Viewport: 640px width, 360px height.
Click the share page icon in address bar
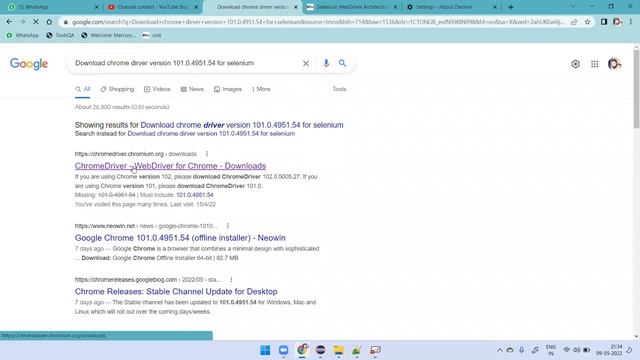coord(574,22)
